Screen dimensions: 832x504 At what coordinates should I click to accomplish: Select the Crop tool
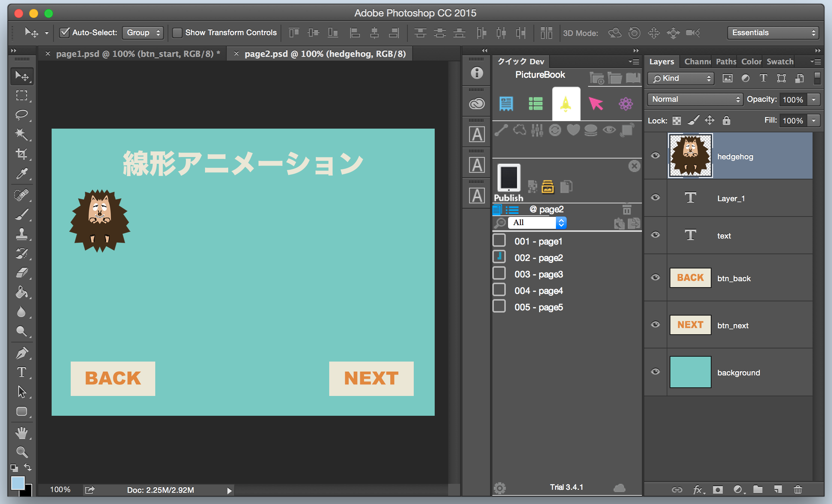(x=22, y=154)
